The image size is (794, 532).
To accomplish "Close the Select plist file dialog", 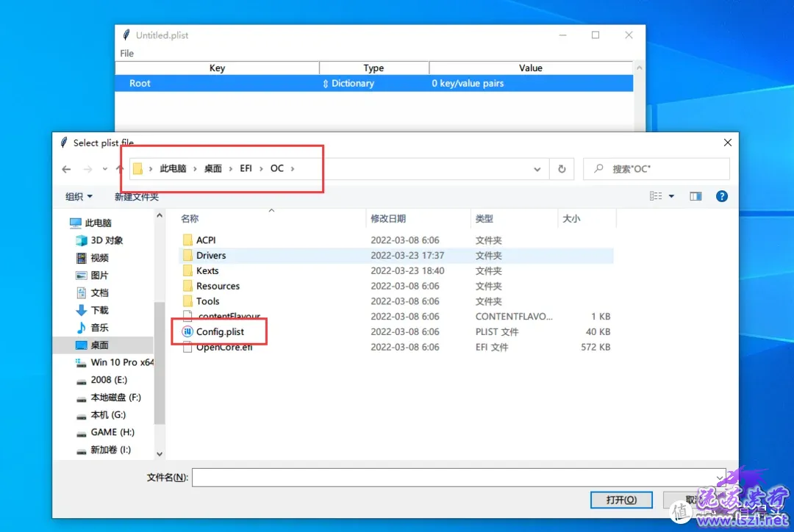I will coord(728,143).
